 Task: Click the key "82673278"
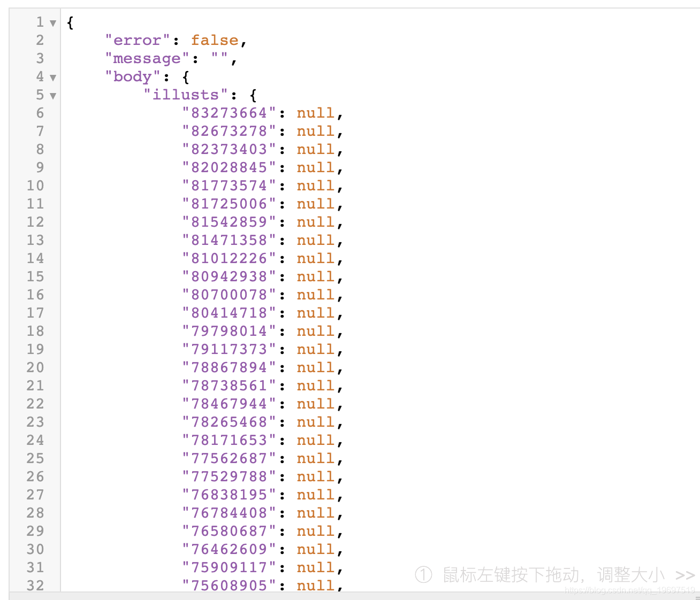point(229,131)
